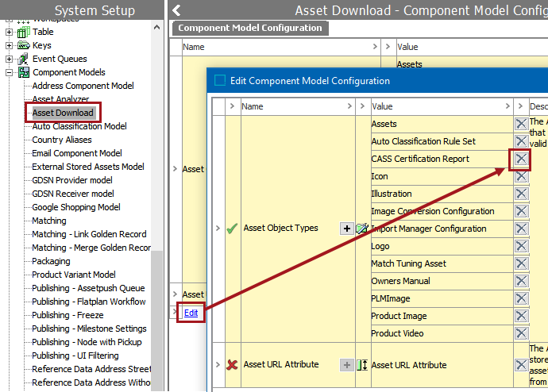Select the Product Image value

pyautogui.click(x=399, y=316)
